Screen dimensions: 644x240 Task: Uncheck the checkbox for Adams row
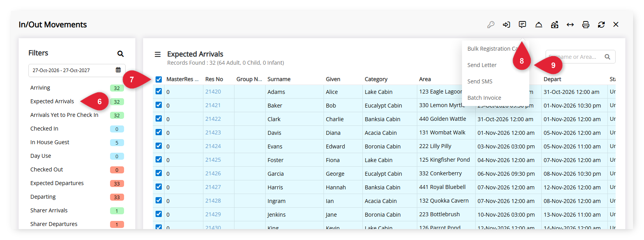159,91
